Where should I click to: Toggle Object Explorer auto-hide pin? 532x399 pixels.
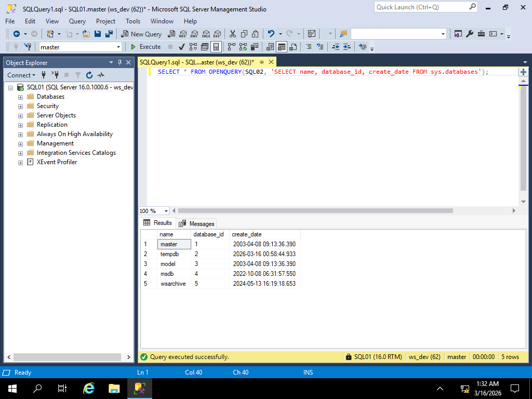pyautogui.click(x=119, y=62)
